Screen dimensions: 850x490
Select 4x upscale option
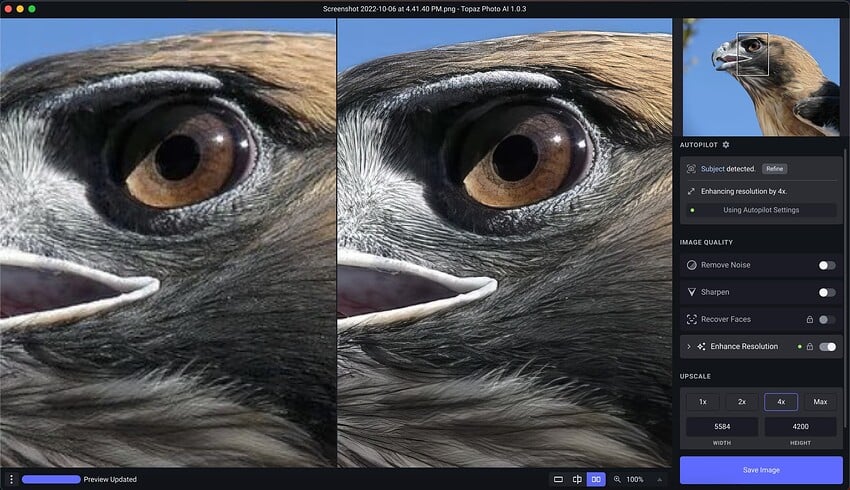pos(781,402)
